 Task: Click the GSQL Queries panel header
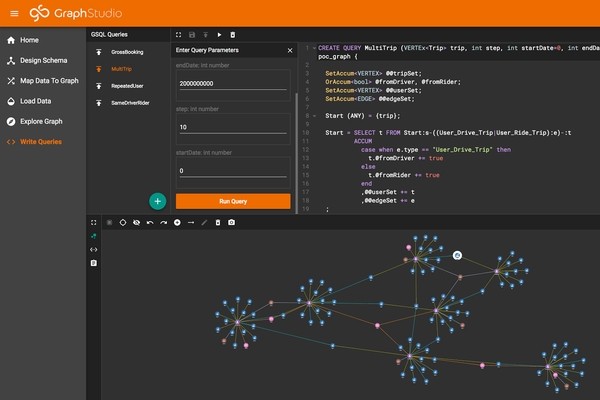[x=109, y=34]
